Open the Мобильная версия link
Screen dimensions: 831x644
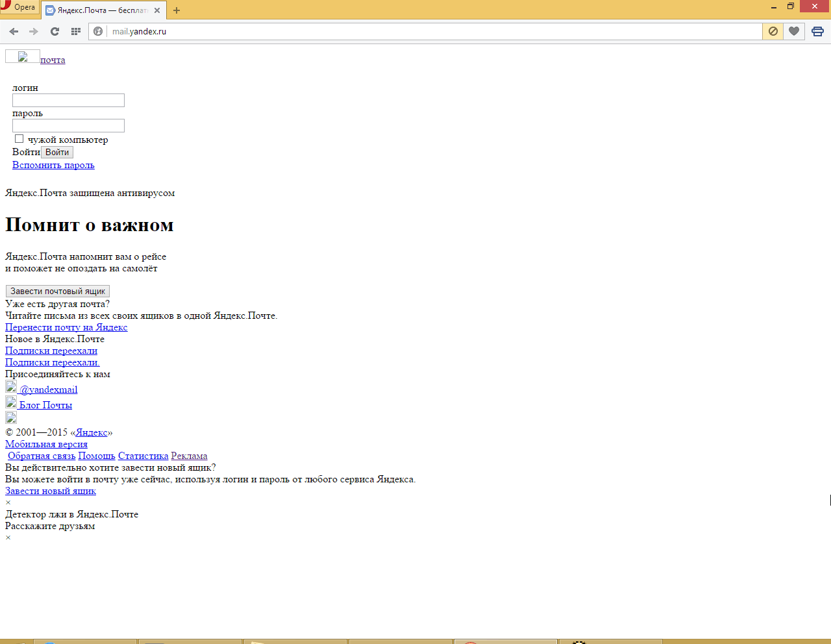pyautogui.click(x=46, y=444)
